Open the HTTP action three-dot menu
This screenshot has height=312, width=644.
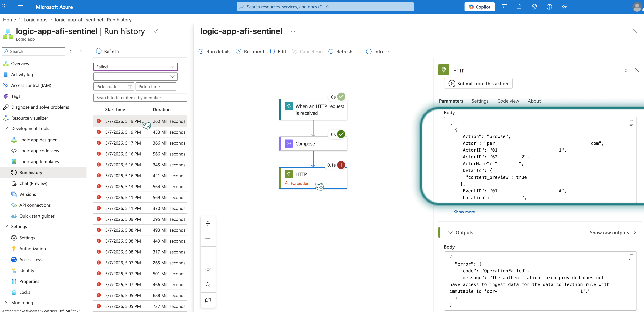coord(626,70)
